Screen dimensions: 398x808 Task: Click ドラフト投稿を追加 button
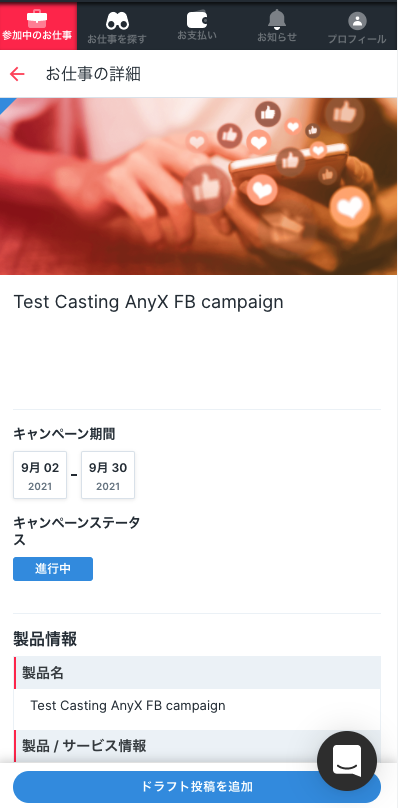point(197,787)
